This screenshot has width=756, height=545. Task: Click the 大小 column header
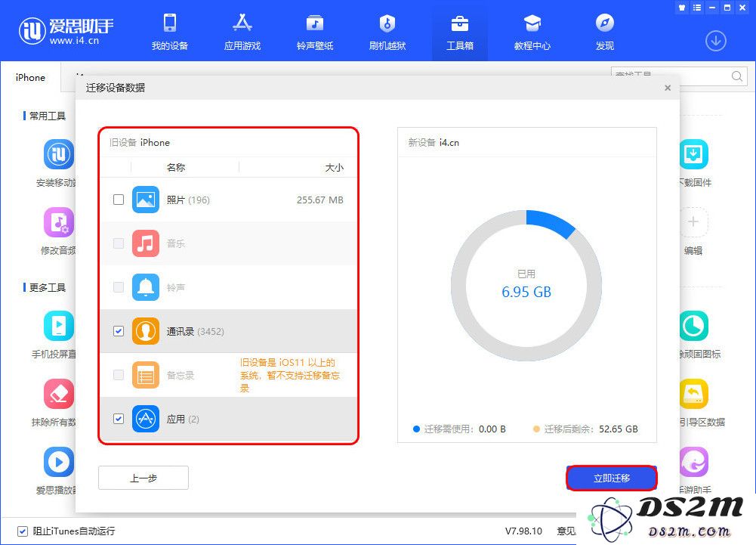tap(334, 168)
